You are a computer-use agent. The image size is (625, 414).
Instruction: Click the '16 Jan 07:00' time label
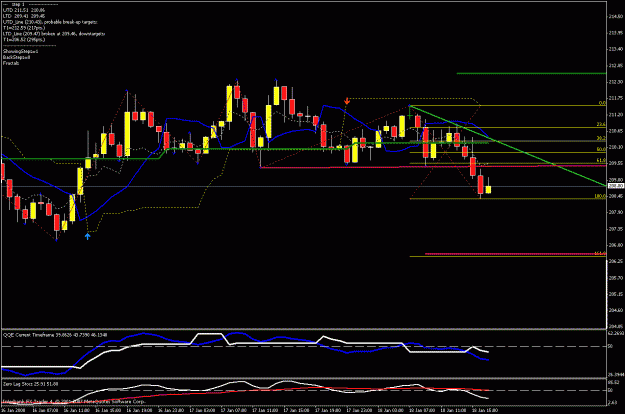(45, 410)
